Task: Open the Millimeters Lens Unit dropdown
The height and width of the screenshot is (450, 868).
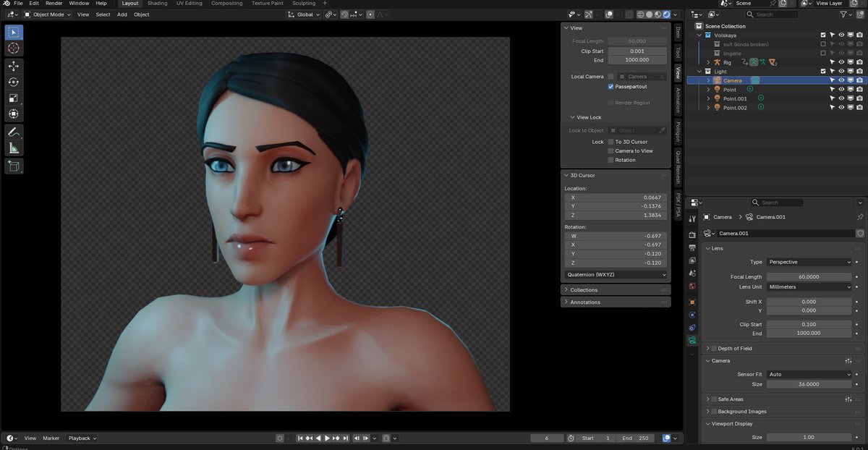Action: [809, 286]
